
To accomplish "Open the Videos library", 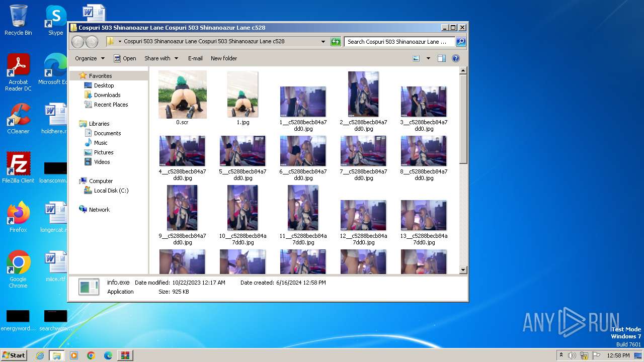I will pos(102,162).
